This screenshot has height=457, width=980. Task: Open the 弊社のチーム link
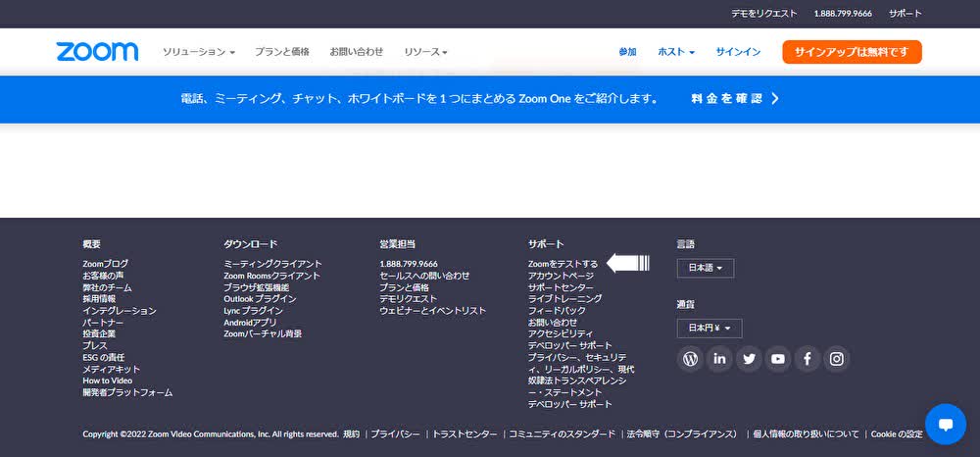(x=107, y=287)
